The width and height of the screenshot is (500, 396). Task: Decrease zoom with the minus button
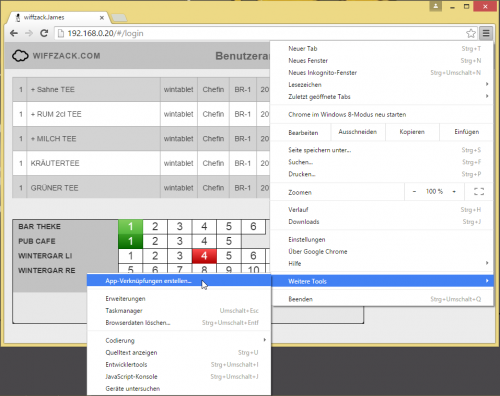pos(414,192)
